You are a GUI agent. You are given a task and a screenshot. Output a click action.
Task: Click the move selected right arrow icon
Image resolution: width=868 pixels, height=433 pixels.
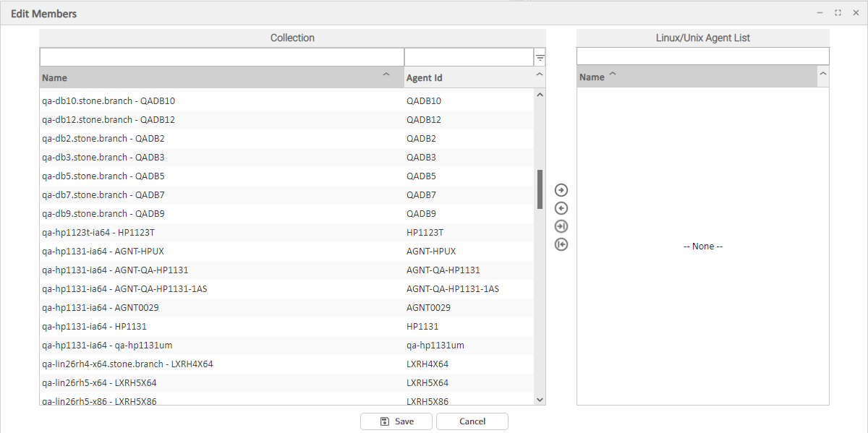click(x=561, y=190)
